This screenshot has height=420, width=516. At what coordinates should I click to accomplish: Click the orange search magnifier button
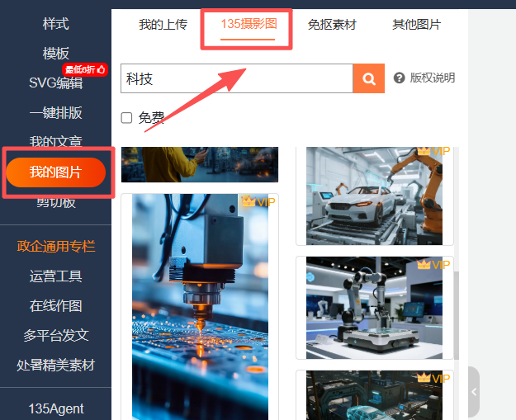[368, 78]
